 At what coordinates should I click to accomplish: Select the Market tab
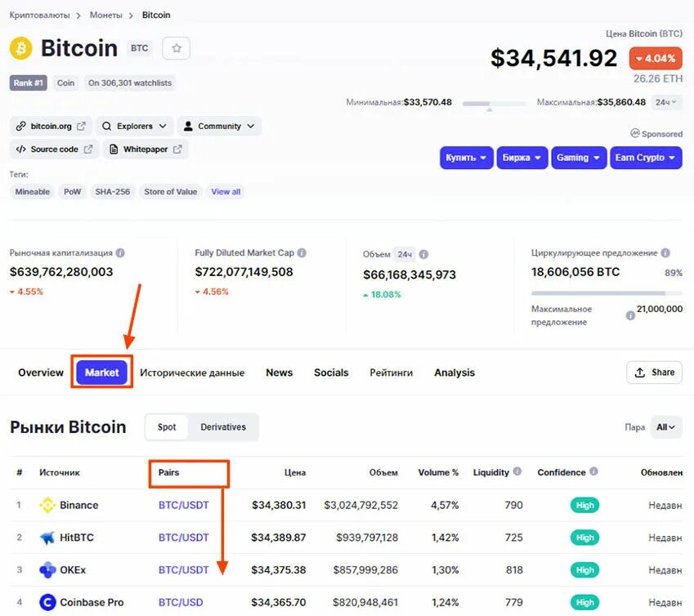tap(102, 373)
